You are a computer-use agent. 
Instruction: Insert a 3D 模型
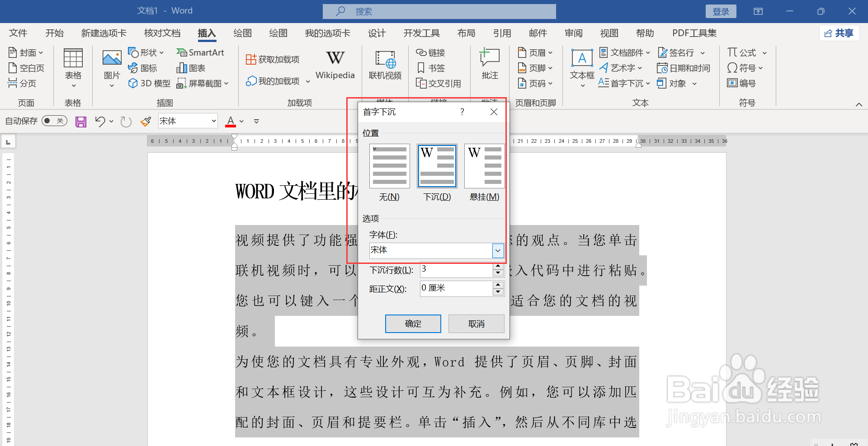click(149, 84)
